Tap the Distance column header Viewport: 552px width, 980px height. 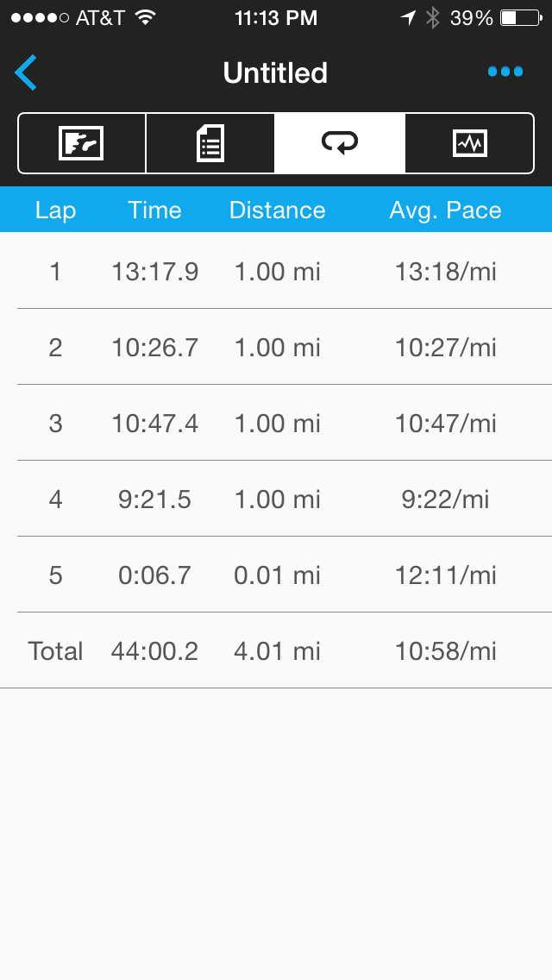pos(277,210)
